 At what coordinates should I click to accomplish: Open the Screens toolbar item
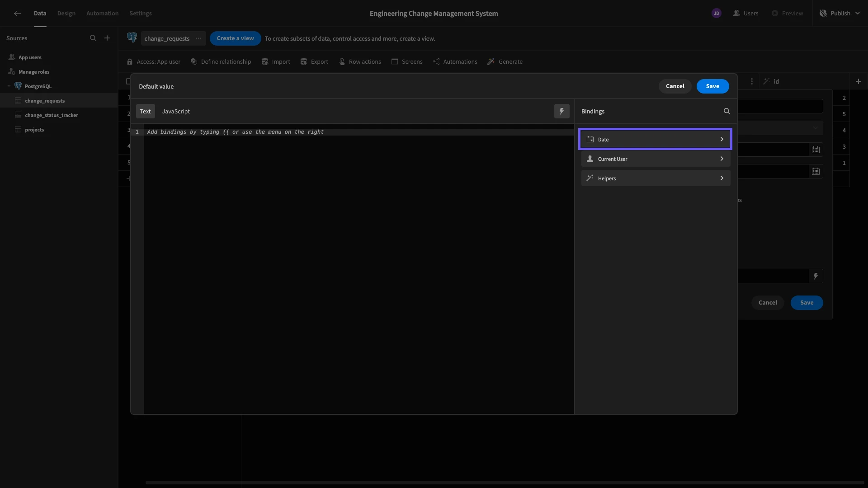coord(407,62)
